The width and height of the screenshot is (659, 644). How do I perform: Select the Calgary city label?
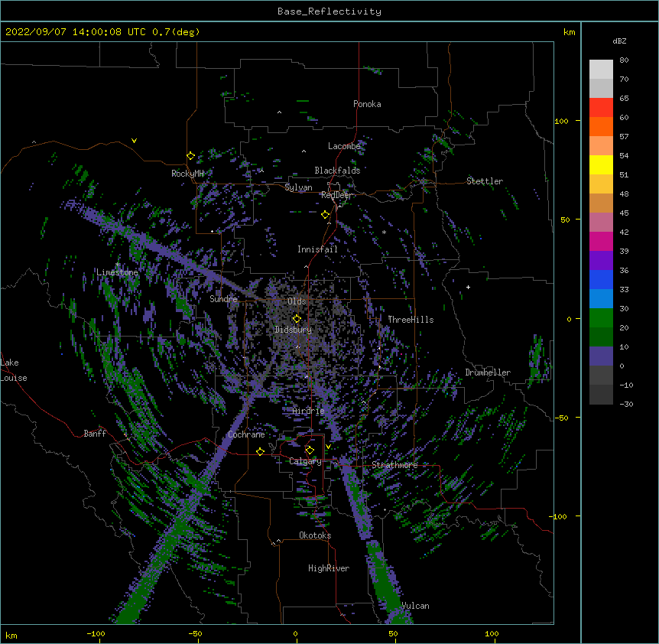pos(305,461)
